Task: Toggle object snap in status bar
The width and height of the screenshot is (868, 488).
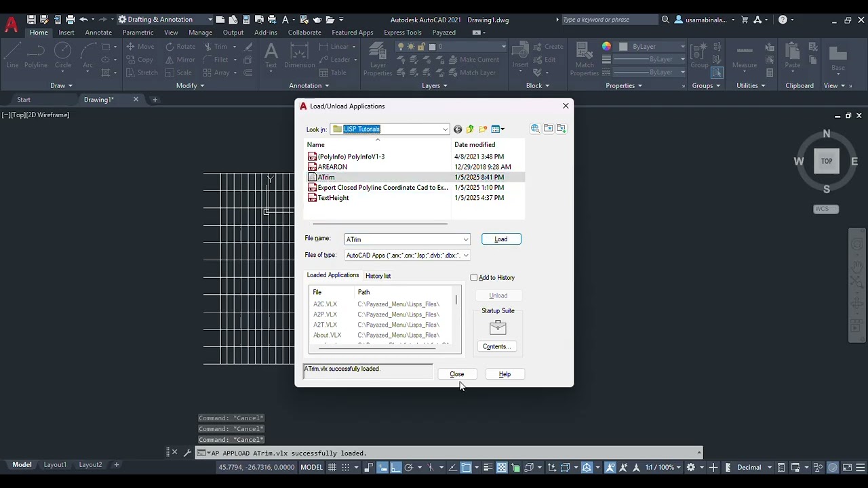Action: (x=467, y=467)
